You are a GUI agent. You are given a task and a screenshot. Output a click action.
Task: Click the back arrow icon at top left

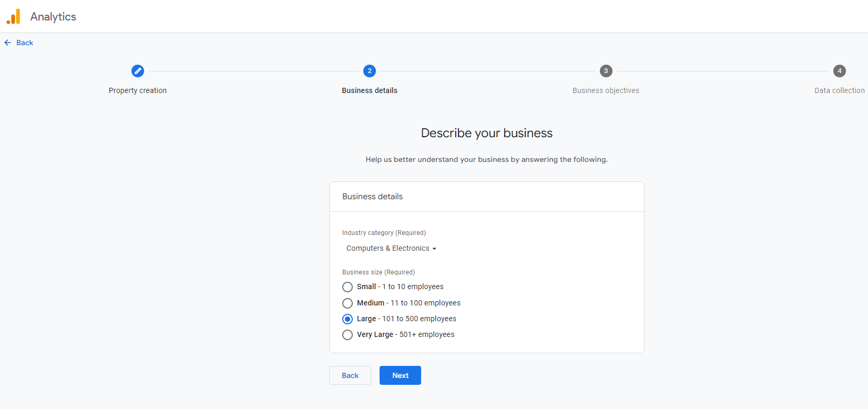coord(8,43)
